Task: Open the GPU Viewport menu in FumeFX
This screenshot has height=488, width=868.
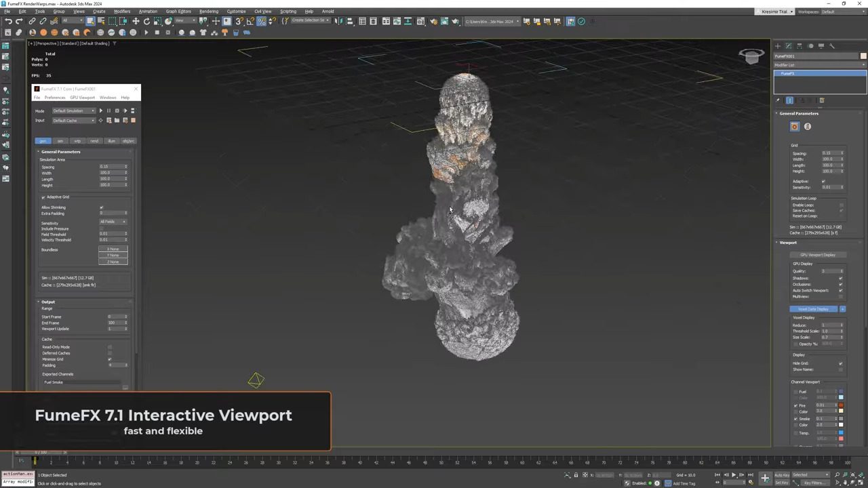Action: tap(82, 97)
